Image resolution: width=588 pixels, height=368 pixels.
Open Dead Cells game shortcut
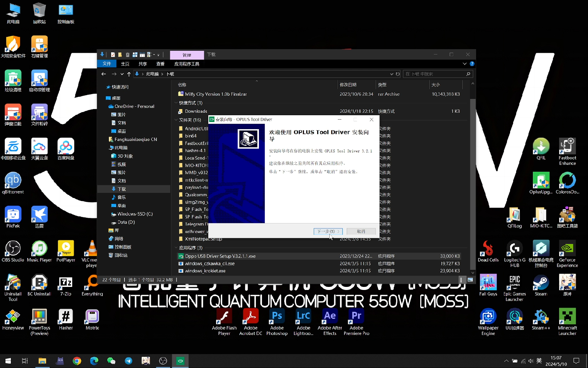(x=488, y=251)
